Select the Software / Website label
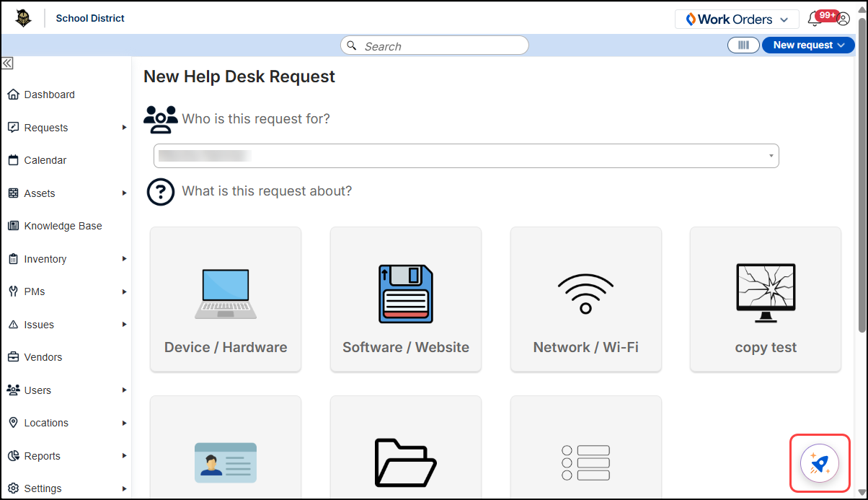Image resolution: width=868 pixels, height=500 pixels. [406, 347]
